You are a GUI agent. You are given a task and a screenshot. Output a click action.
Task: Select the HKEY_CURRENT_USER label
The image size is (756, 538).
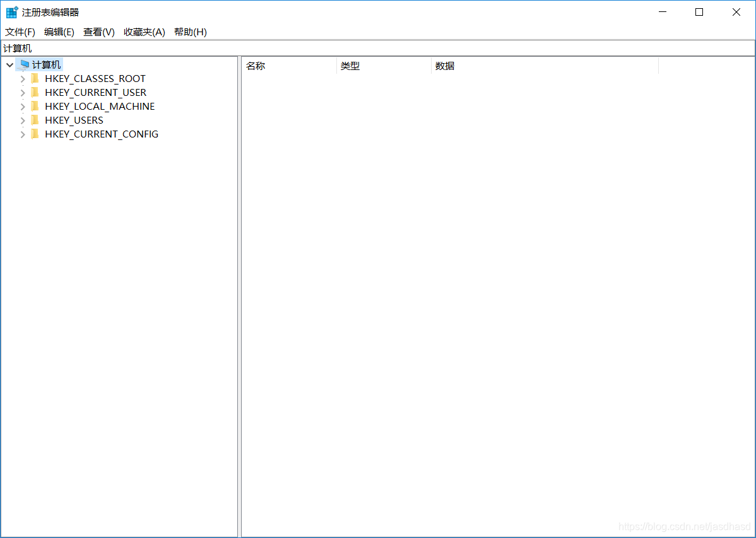point(95,93)
